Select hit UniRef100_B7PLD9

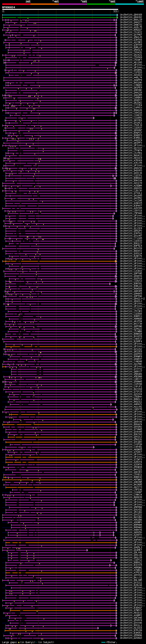pos(131,630)
